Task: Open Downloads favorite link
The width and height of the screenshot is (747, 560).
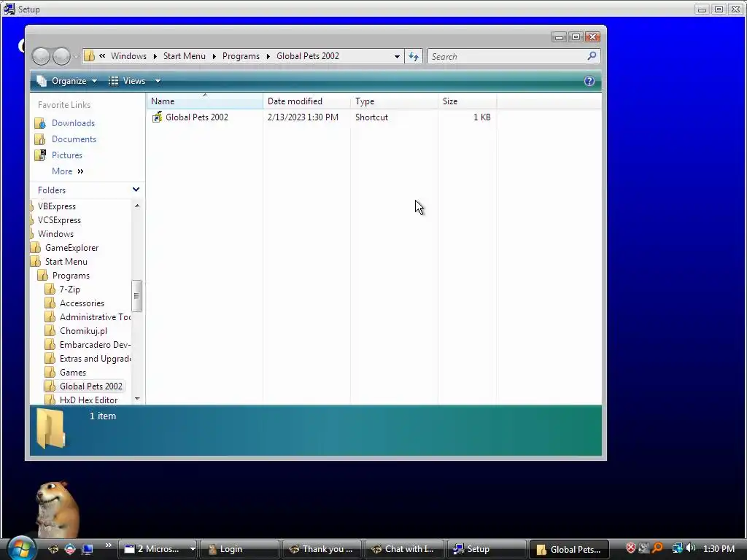Action: click(x=73, y=122)
